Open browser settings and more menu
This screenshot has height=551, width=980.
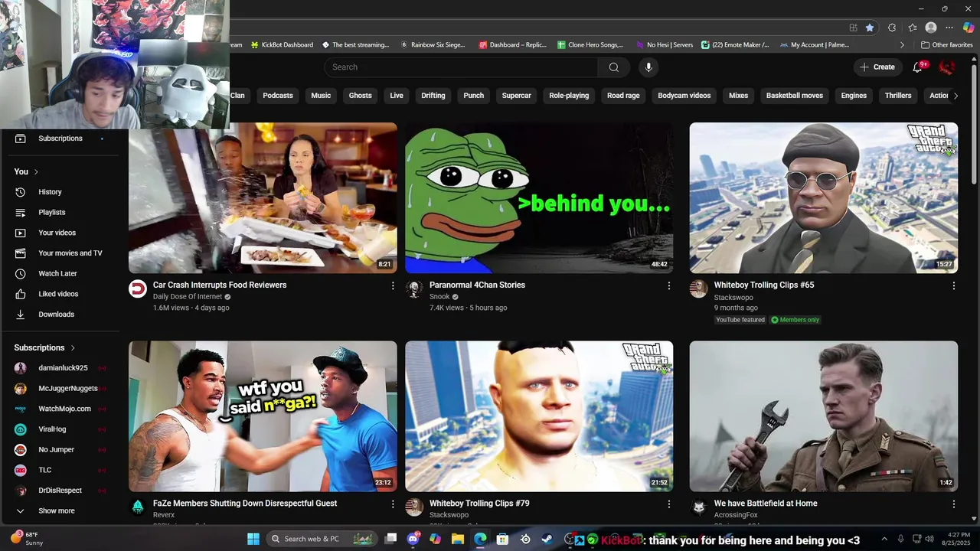(x=949, y=28)
